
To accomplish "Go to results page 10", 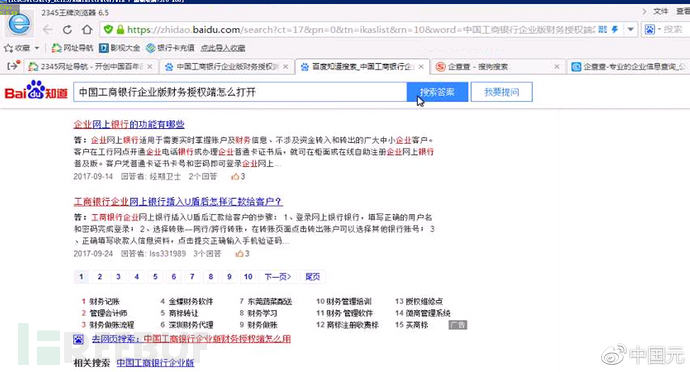I will pyautogui.click(x=248, y=276).
